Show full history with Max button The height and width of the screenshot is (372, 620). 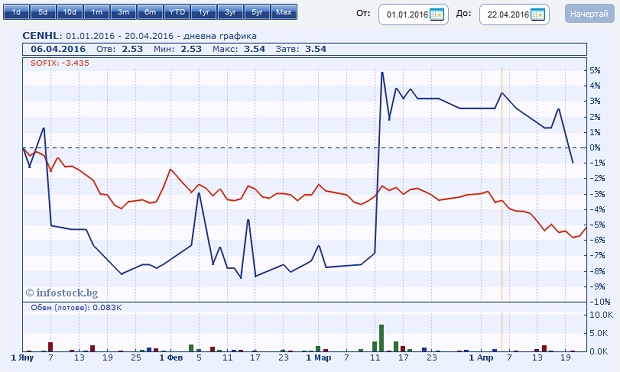pyautogui.click(x=284, y=12)
